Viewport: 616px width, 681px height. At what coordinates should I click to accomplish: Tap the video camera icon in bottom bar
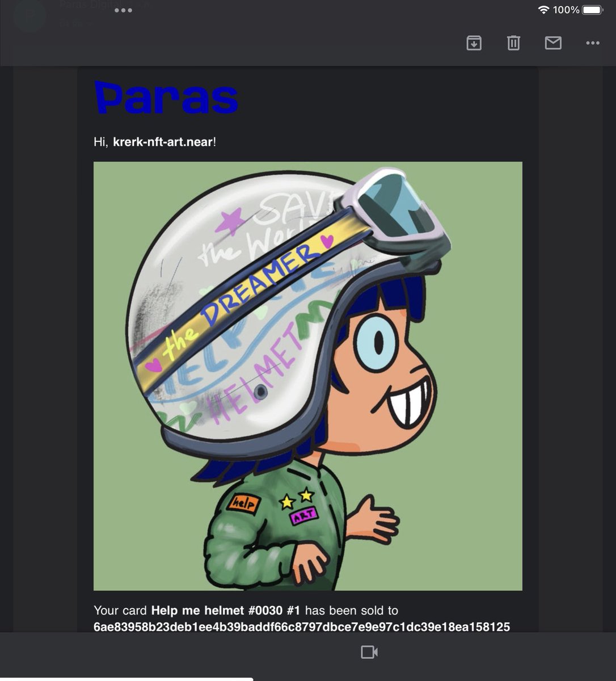[369, 652]
